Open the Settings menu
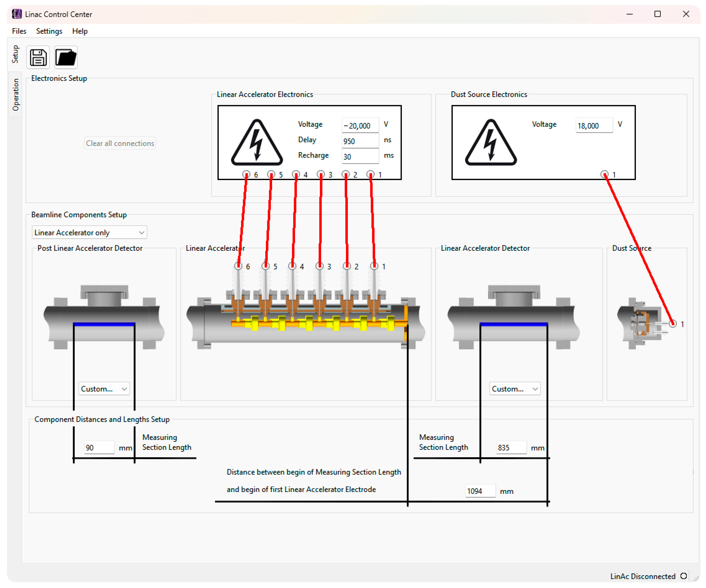 [49, 31]
